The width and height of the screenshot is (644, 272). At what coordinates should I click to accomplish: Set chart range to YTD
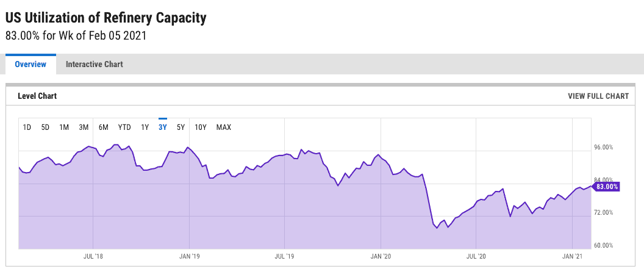point(124,127)
